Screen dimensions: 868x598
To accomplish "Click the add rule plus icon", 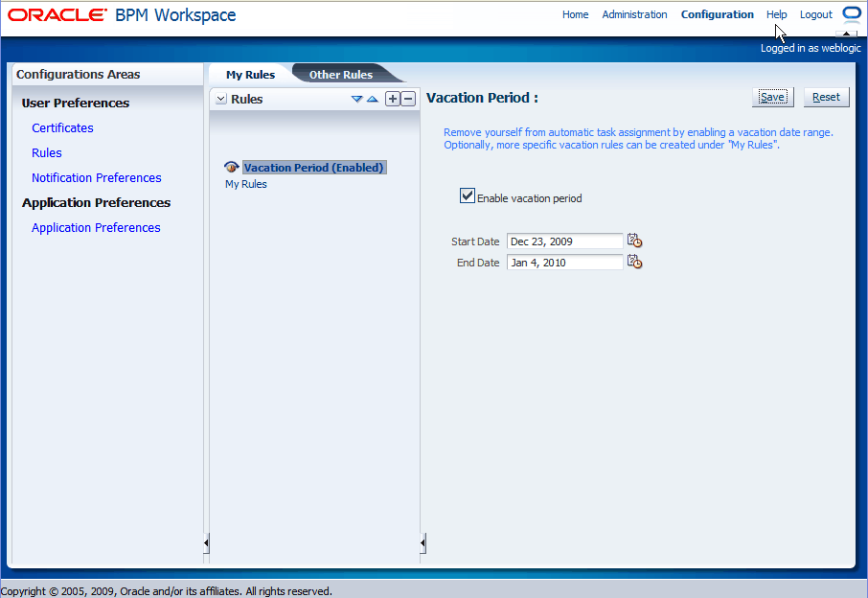I will coord(393,99).
